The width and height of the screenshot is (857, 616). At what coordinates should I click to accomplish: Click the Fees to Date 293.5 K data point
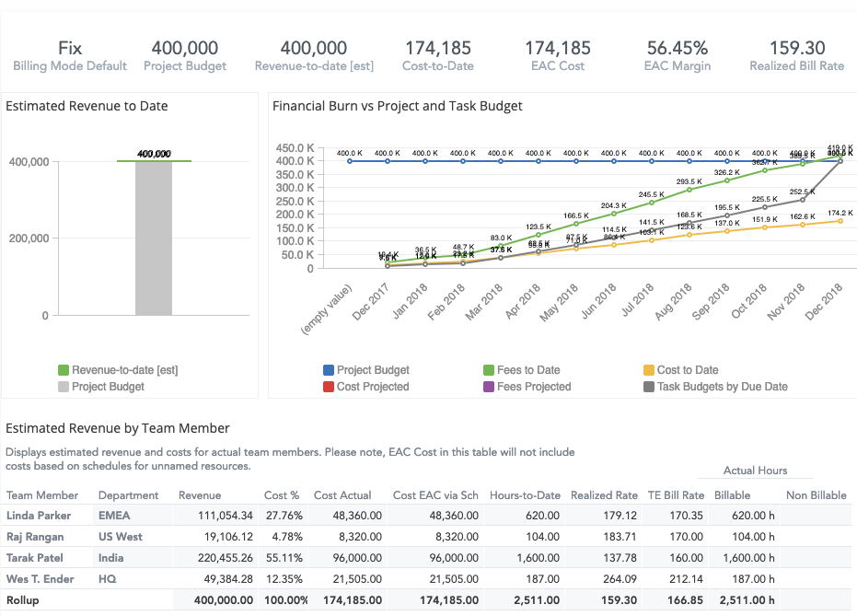pyautogui.click(x=689, y=190)
